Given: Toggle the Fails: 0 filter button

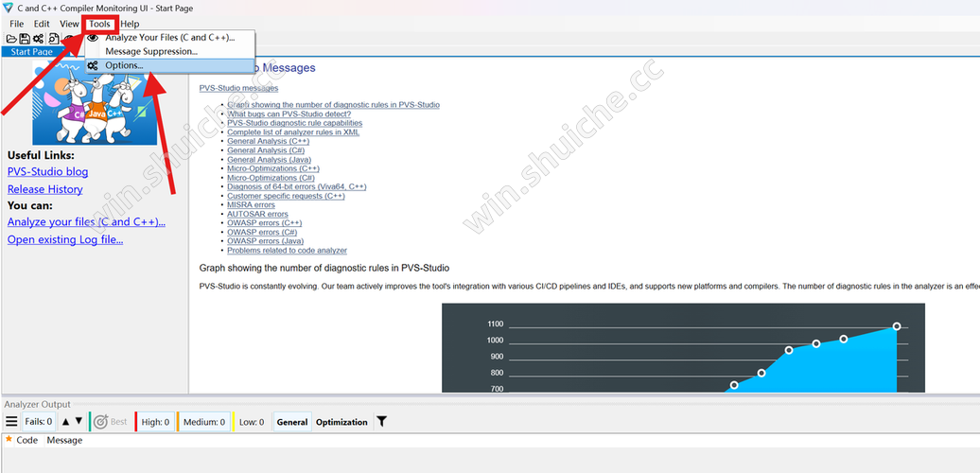Looking at the screenshot, I should (x=39, y=422).
